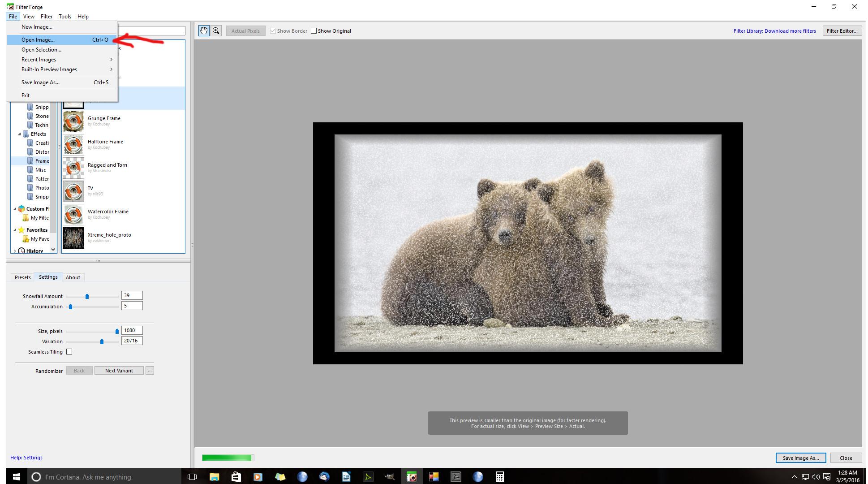The width and height of the screenshot is (868, 484).
Task: Click the Grunge Frame filter thumbnail
Action: pyautogui.click(x=73, y=121)
